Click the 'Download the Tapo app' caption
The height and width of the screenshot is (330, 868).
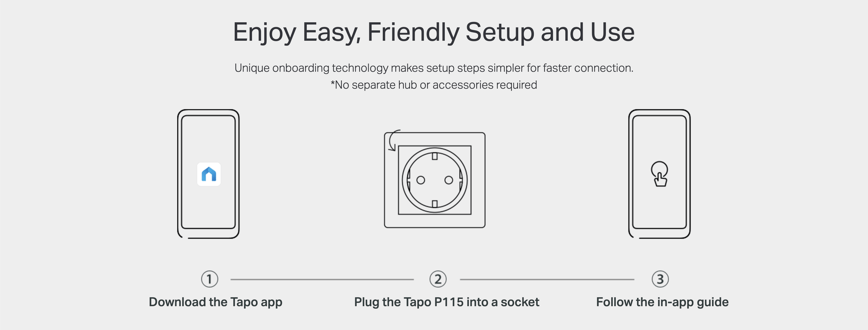[216, 302]
